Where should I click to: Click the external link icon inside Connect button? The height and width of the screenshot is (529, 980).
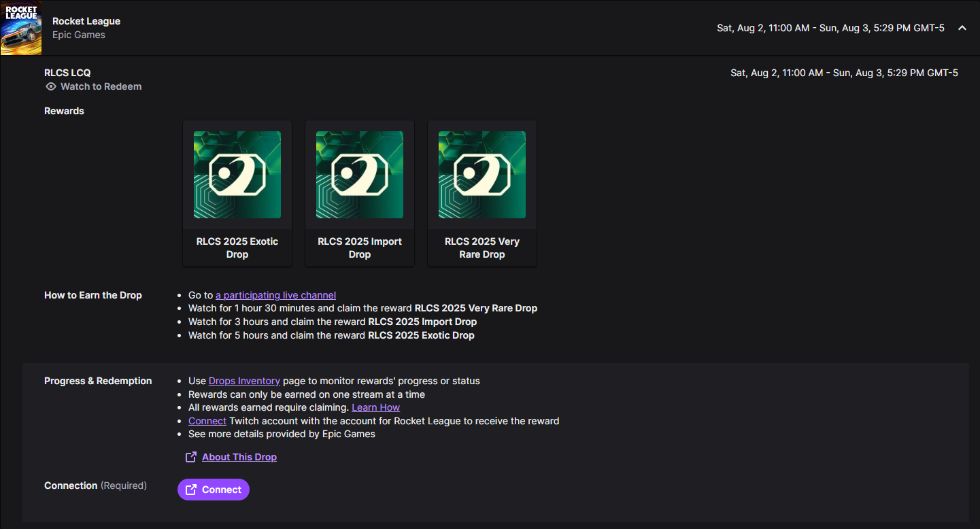coord(192,490)
